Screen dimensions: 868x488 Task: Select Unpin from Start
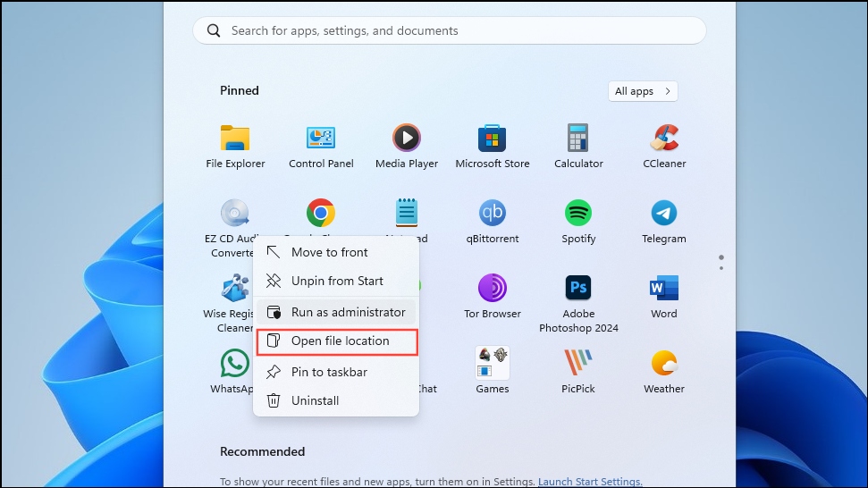tap(336, 281)
